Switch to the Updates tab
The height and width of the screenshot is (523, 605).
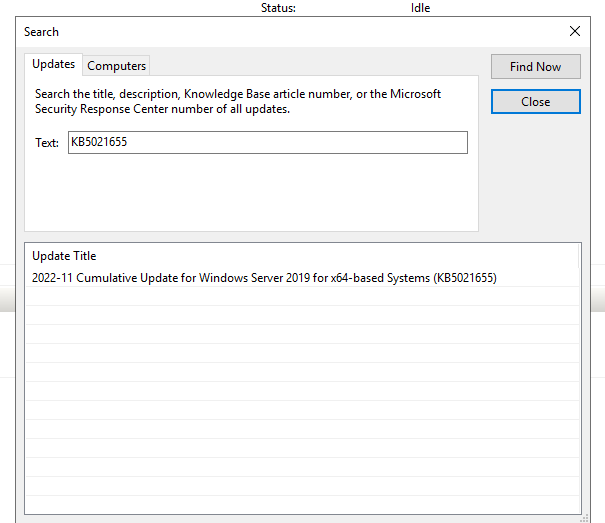(x=53, y=64)
